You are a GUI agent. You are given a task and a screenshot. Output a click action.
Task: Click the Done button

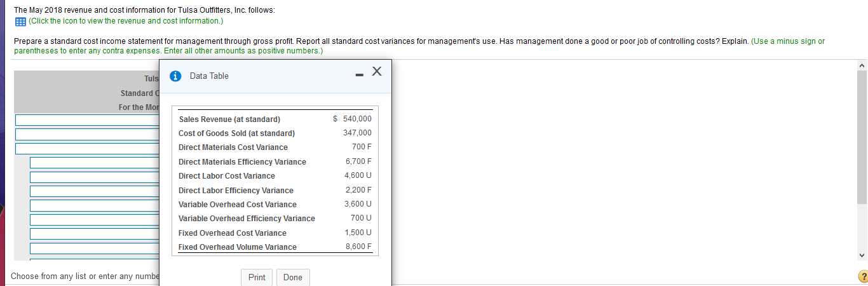[293, 277]
